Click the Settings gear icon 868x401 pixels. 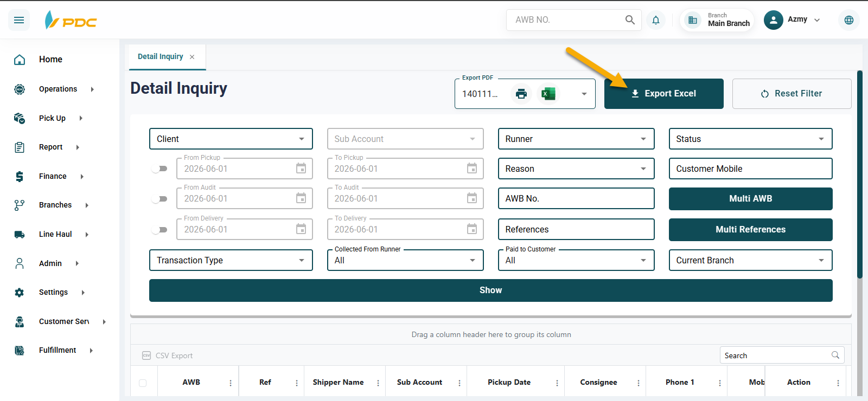point(20,292)
